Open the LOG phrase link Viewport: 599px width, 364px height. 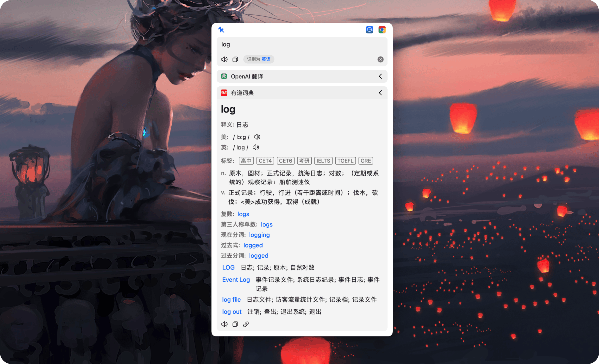228,268
